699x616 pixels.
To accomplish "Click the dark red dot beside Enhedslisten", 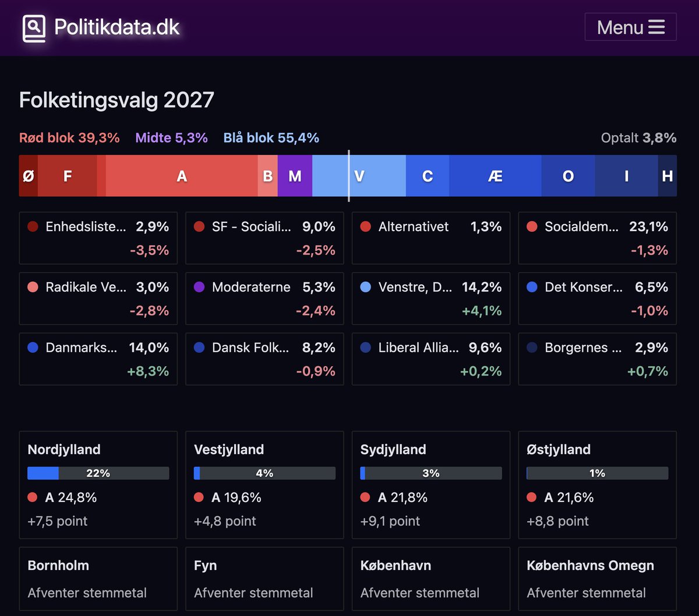I will [33, 226].
